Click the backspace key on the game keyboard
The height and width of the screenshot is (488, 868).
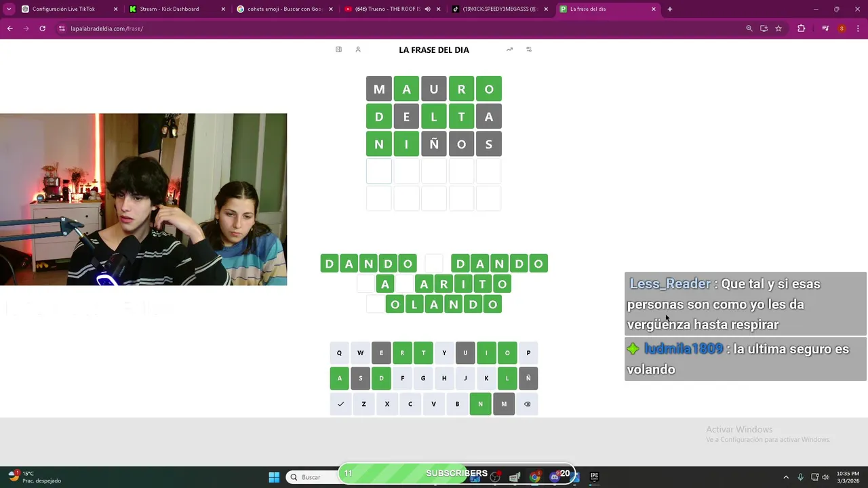(x=528, y=404)
